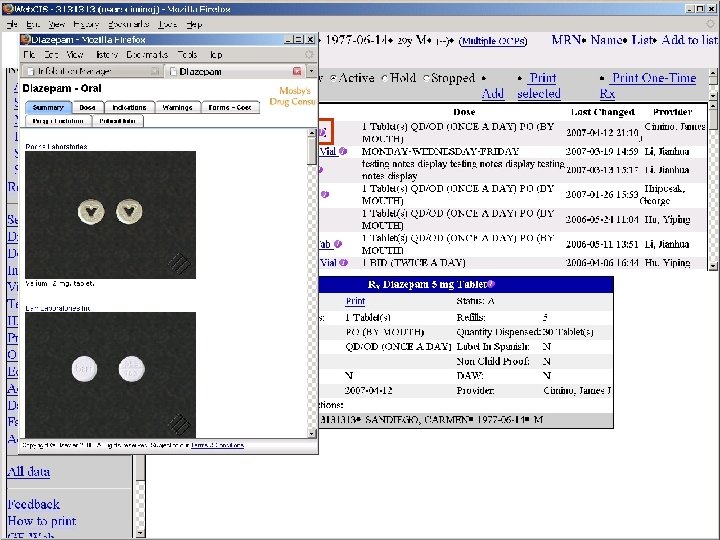Open the tab list dropdown arrow
This screenshot has height=540, width=720.
click(310, 72)
